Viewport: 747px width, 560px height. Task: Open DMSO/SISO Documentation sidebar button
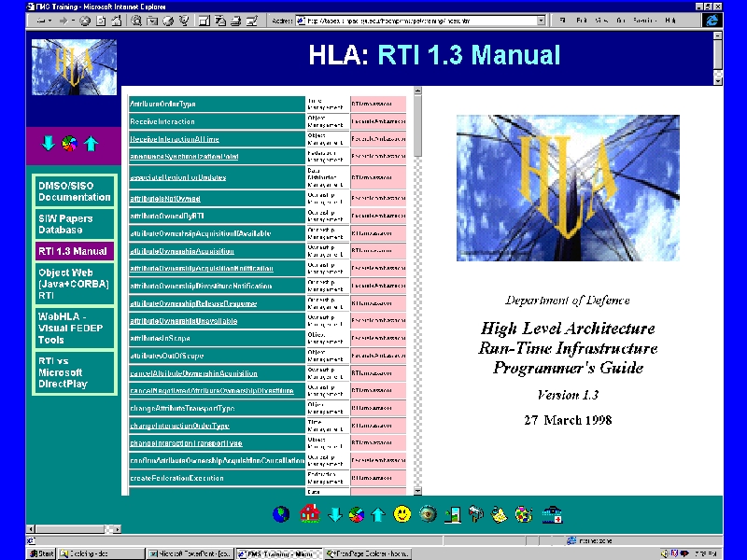tap(75, 191)
